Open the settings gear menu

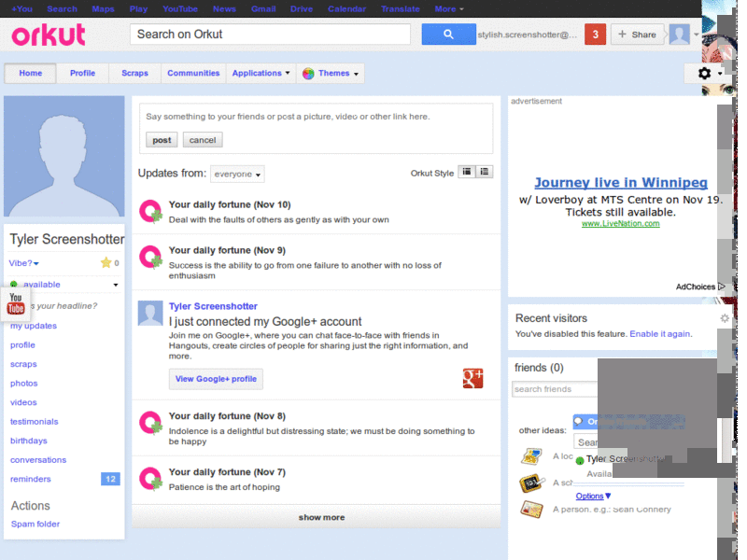coord(704,73)
